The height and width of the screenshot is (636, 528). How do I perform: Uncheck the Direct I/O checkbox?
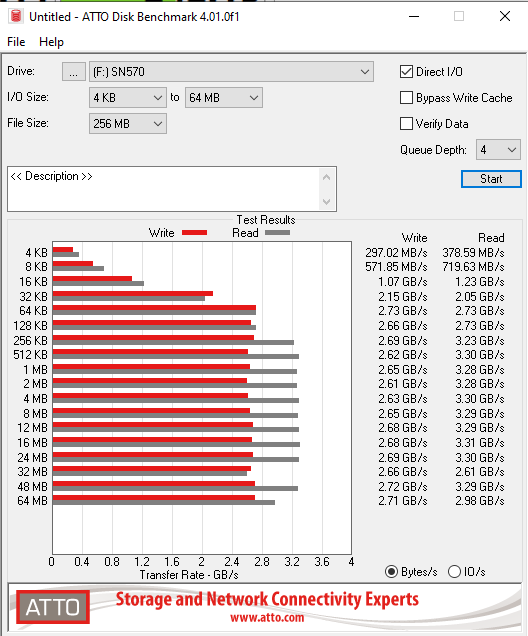click(x=406, y=72)
